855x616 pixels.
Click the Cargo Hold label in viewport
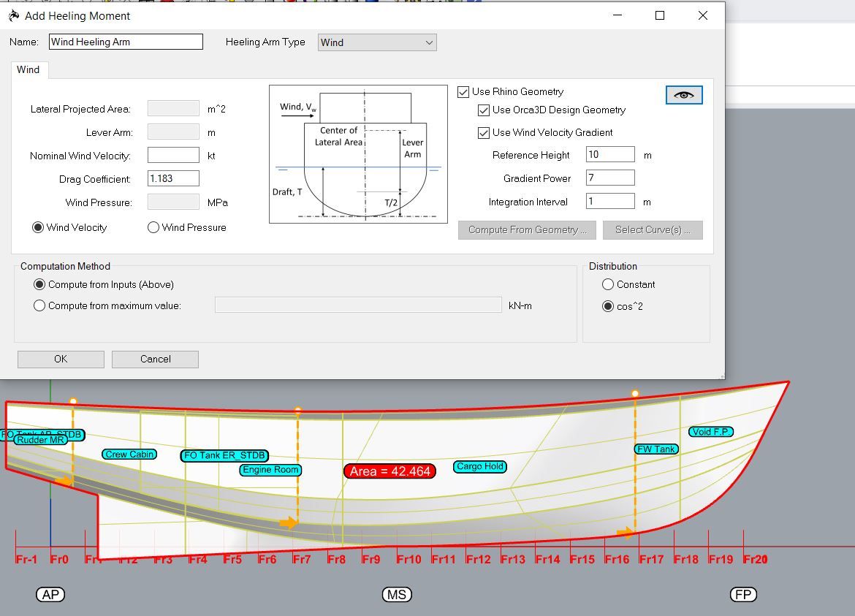[x=480, y=467]
